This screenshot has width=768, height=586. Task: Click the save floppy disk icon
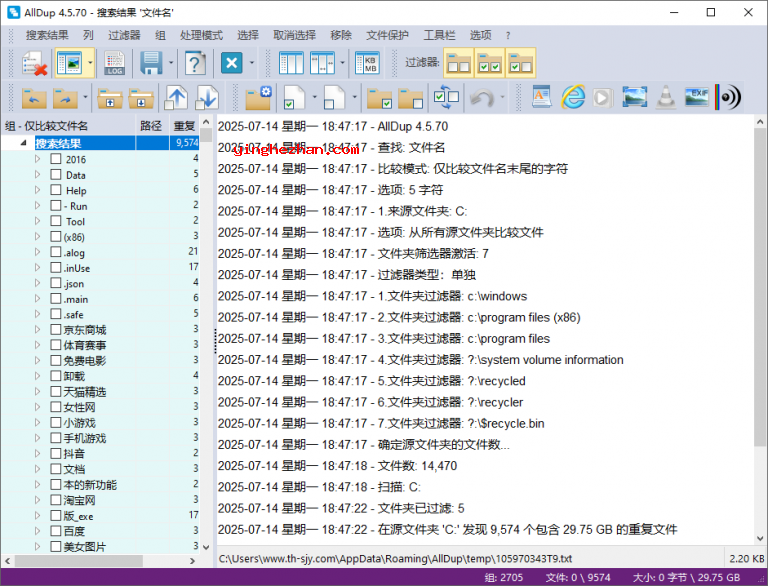[x=151, y=63]
